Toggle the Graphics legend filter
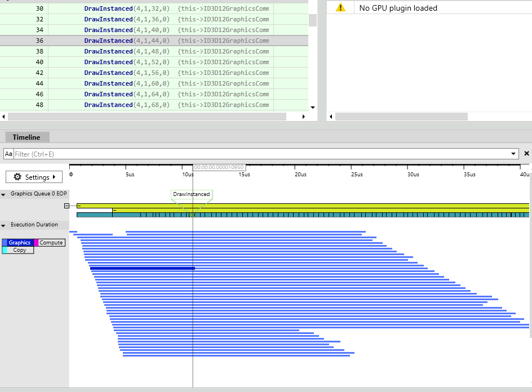Screen dimensions: 532x392 [x=18, y=242]
